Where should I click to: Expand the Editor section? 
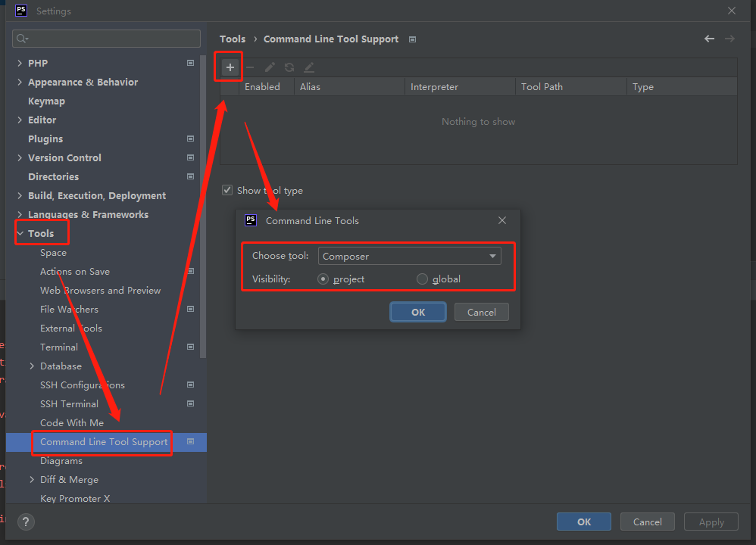[20, 120]
